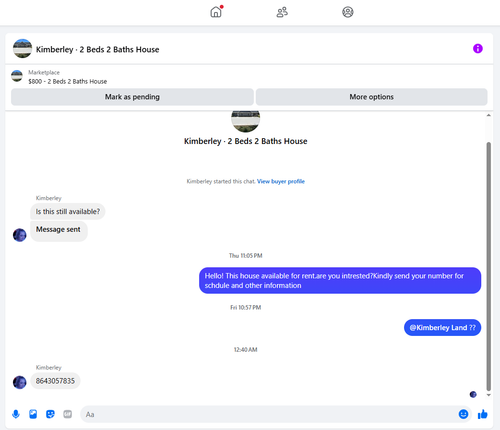
Task: Click the 'Hello! This house available' message
Action: click(340, 281)
